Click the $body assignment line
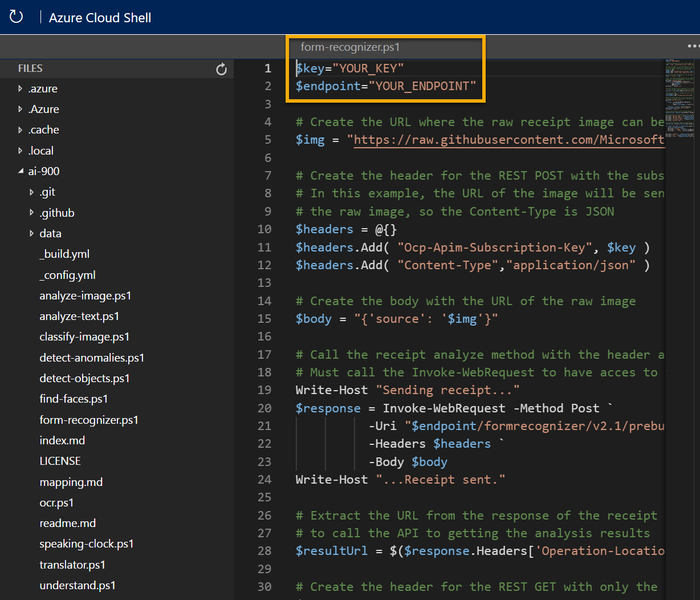This screenshot has width=700, height=600. (x=397, y=319)
